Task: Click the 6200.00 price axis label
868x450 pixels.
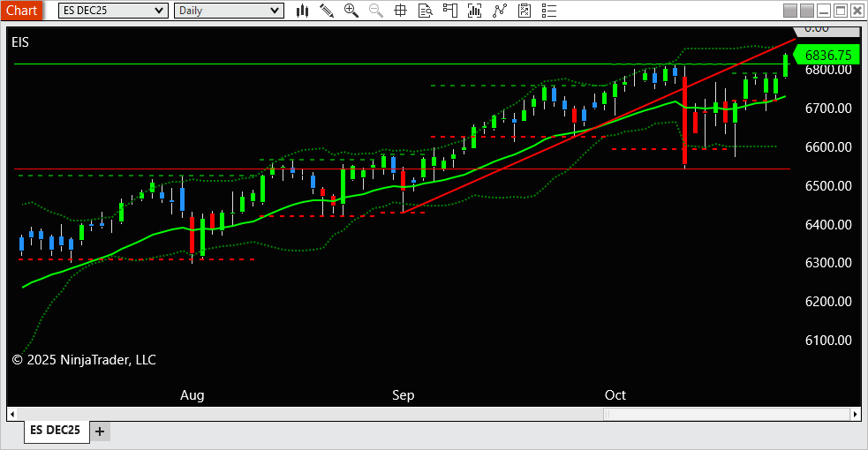Action: [x=828, y=301]
